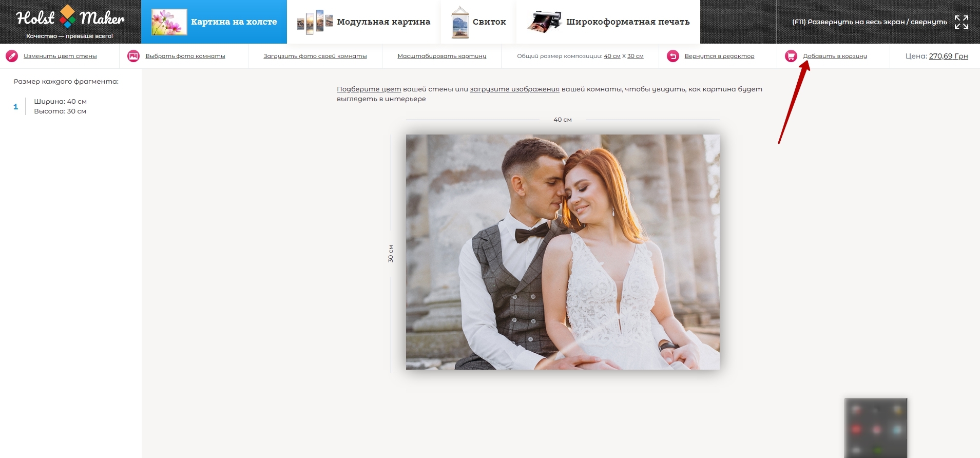This screenshot has width=980, height=458.
Task: Click the pink pencil wall color icon
Action: (x=11, y=56)
